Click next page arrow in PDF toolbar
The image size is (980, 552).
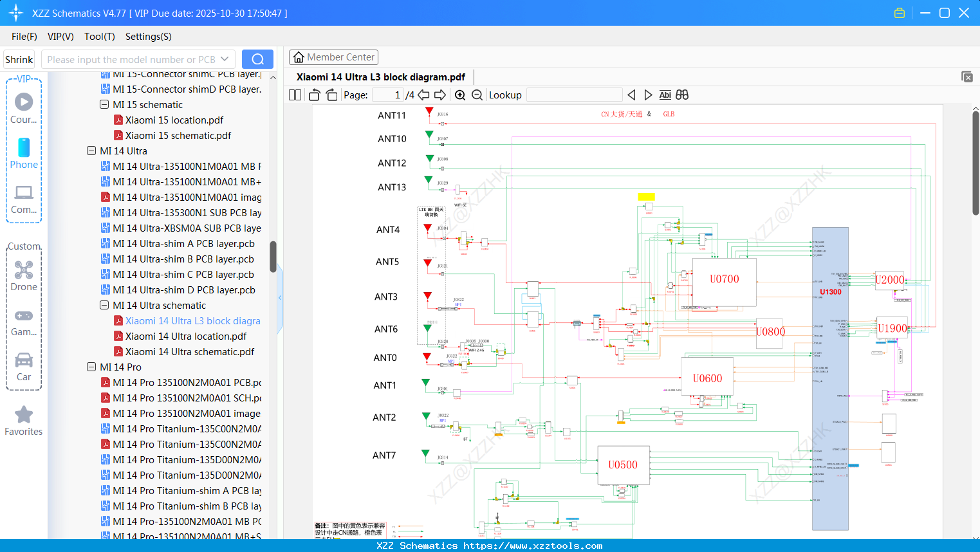pos(441,95)
